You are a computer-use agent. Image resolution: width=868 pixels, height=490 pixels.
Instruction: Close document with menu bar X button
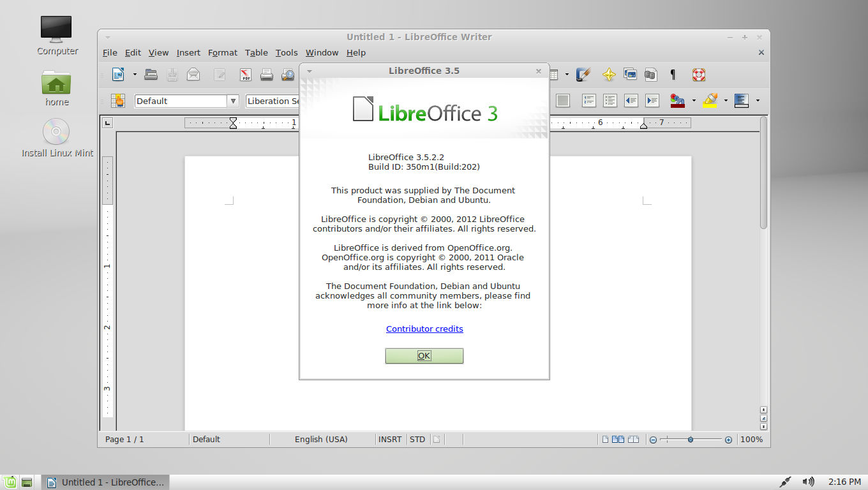coord(761,53)
